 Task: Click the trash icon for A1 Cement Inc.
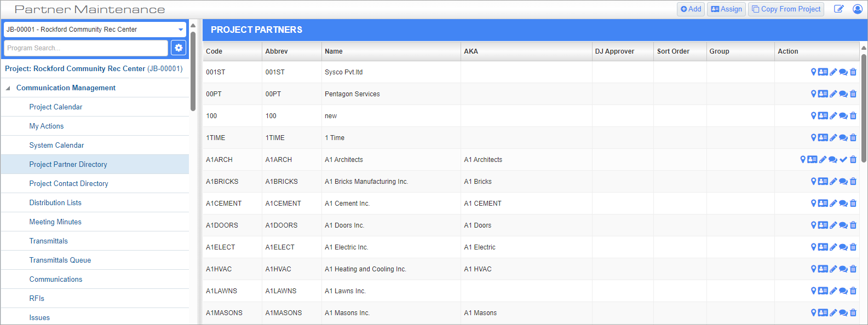coord(853,203)
